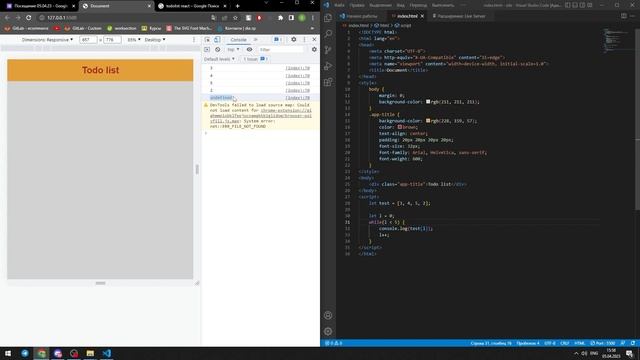This screenshot has width=640, height=360.
Task: Click Port 5500 Live Server status
Action: (x=603, y=343)
